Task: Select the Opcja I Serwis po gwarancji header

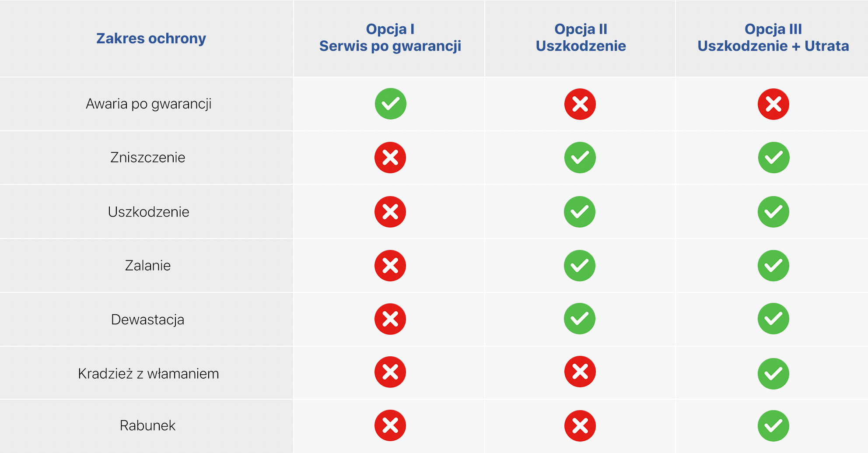Action: pos(390,38)
